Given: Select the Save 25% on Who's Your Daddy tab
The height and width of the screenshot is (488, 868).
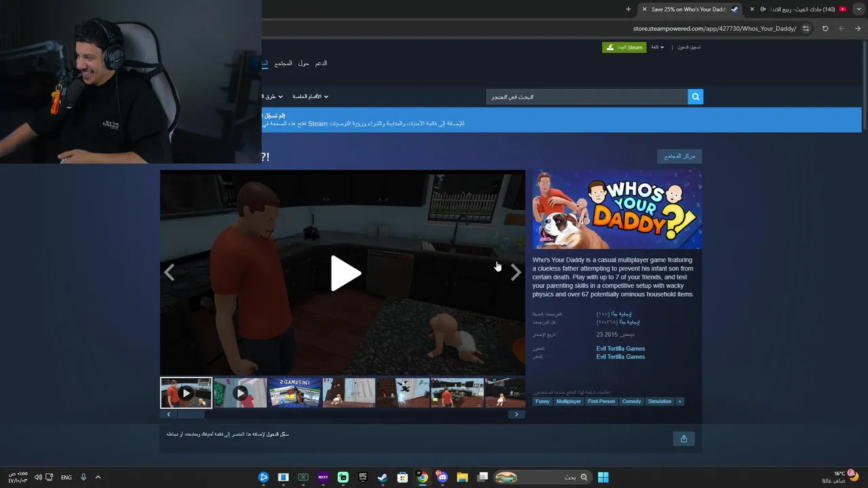Looking at the screenshot, I should pyautogui.click(x=691, y=9).
